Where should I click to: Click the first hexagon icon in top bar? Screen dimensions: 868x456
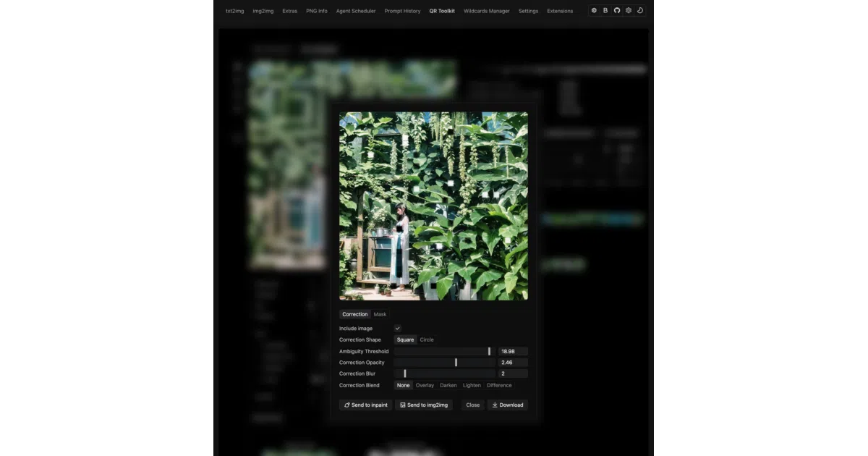pyautogui.click(x=594, y=11)
